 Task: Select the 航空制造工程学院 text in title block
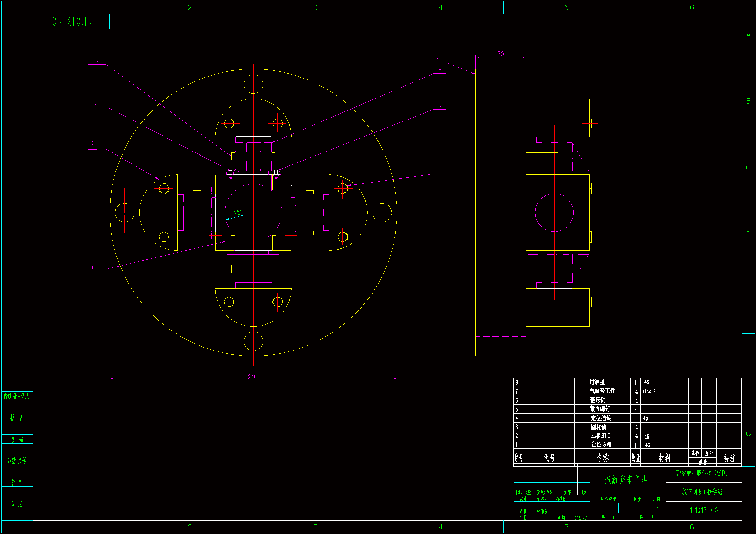tap(701, 492)
